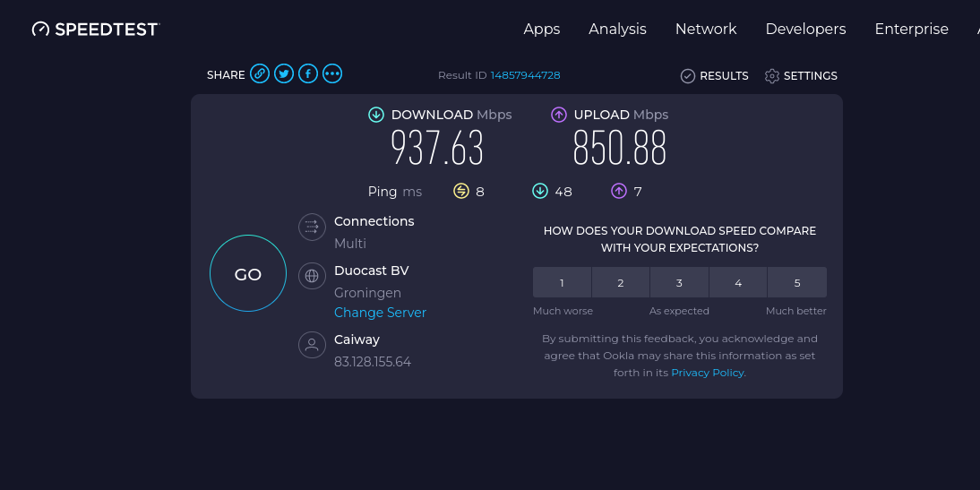Open the Developers menu
Viewport: 980px width, 490px height.
click(805, 29)
